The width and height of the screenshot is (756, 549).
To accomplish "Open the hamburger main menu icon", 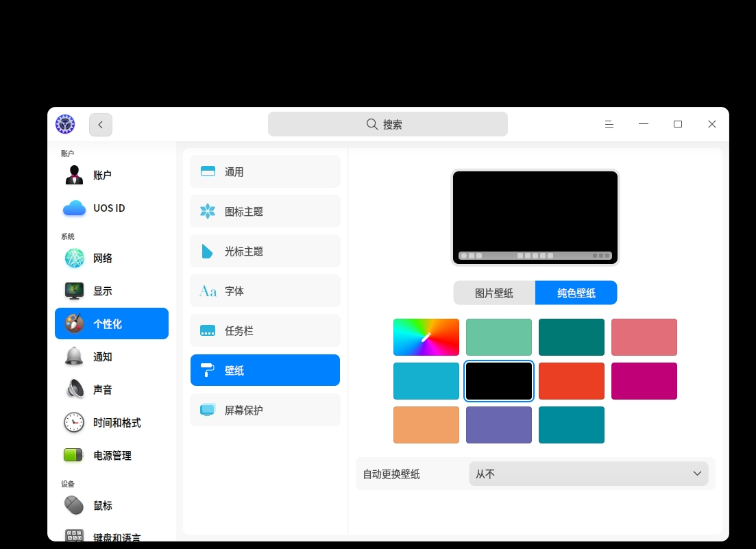I will 609,124.
